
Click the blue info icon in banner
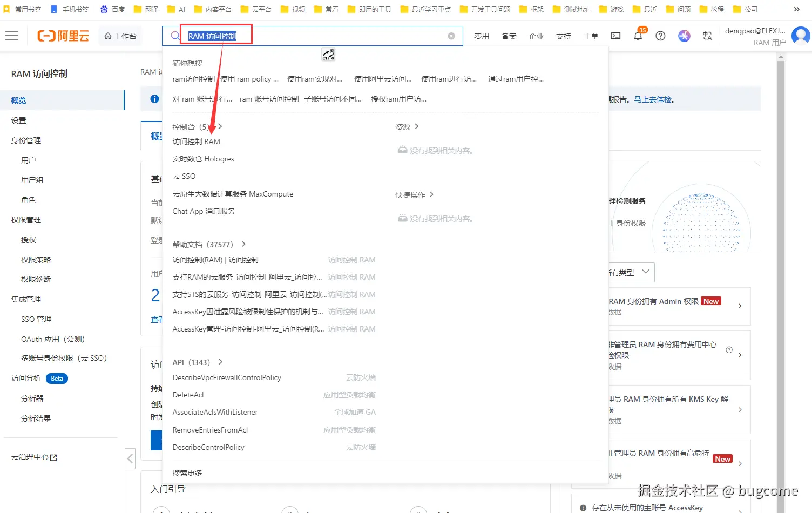pos(154,99)
